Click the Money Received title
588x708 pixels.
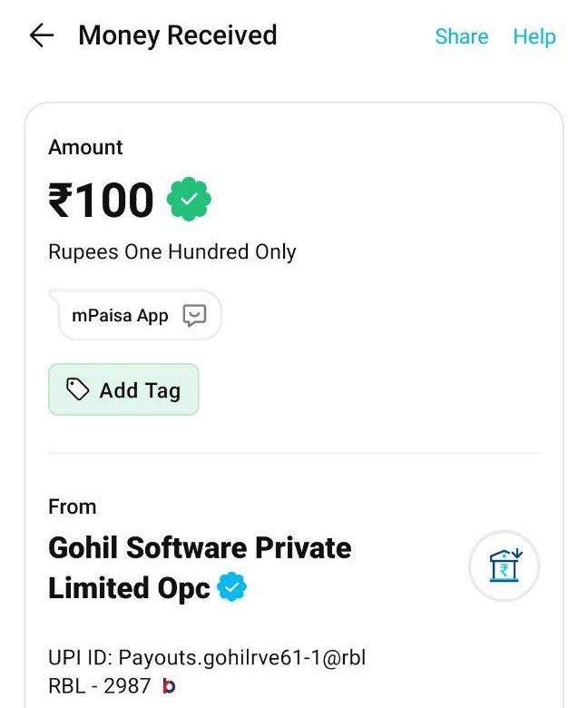pyautogui.click(x=177, y=35)
